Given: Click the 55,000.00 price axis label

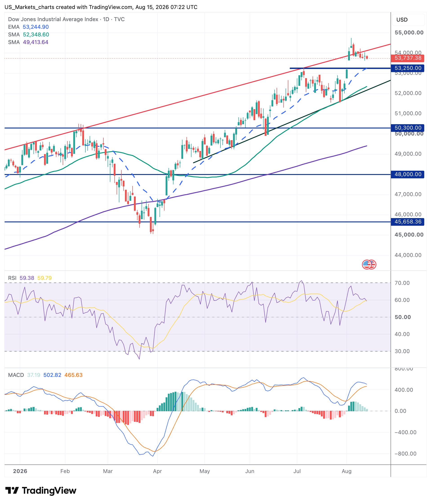Looking at the screenshot, I should (x=409, y=33).
